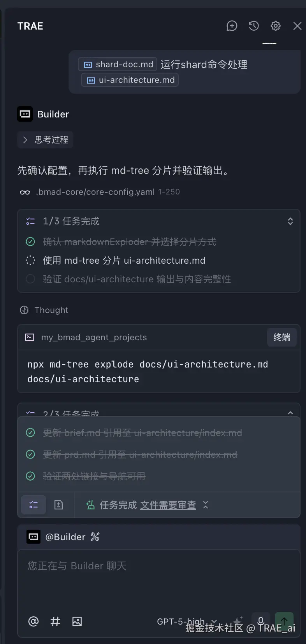Image resolution: width=306 pixels, height=644 pixels.
Task: Open the chat history clock icon
Action: click(x=254, y=26)
